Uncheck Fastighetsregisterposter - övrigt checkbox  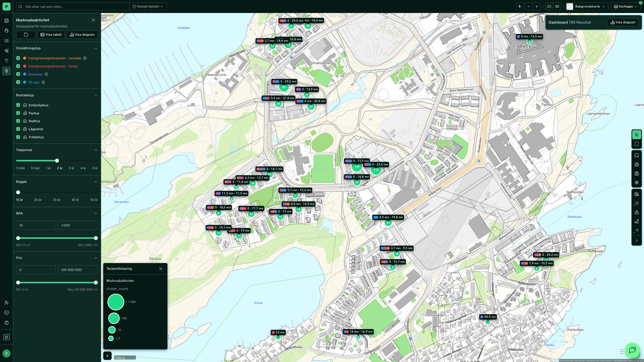[18, 66]
